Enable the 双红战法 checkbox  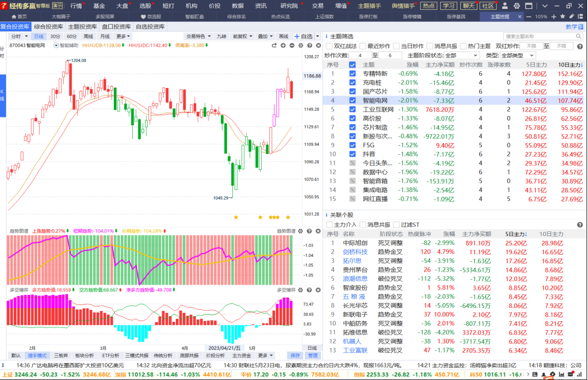click(x=329, y=46)
